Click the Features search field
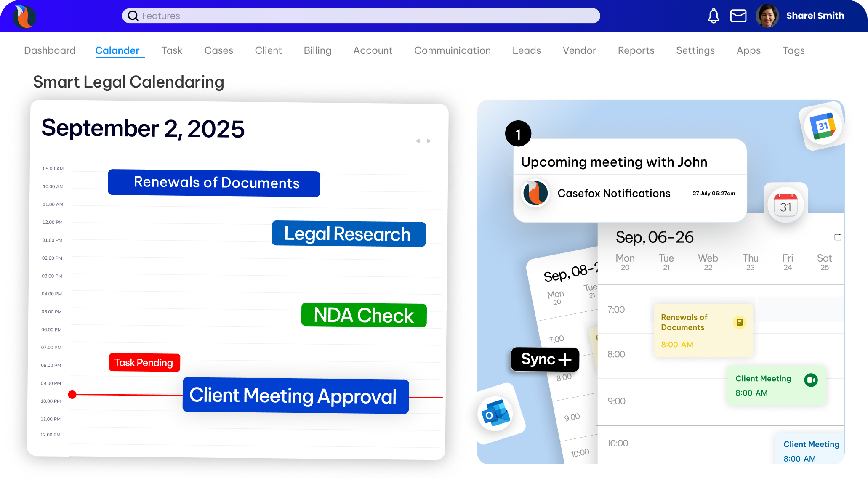The width and height of the screenshot is (868, 478). (361, 16)
